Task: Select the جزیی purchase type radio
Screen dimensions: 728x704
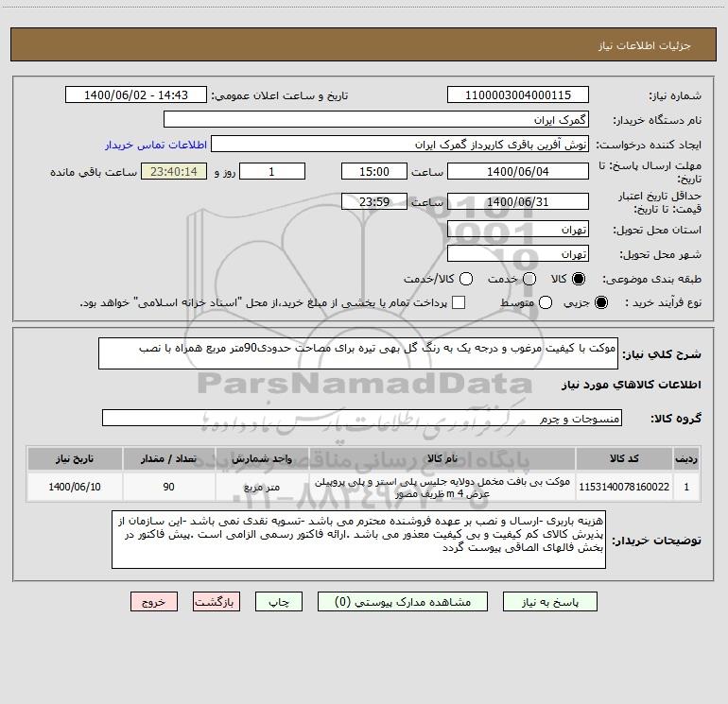Action: click(600, 302)
